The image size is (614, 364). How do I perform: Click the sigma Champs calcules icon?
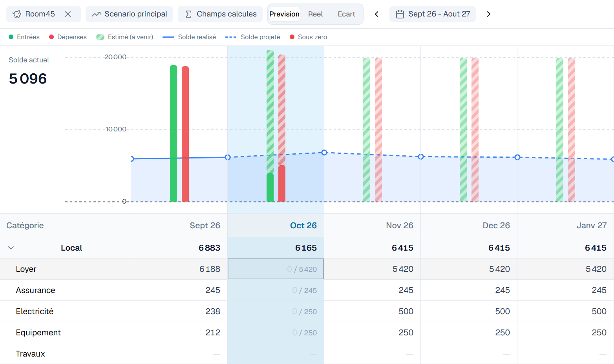click(x=188, y=14)
